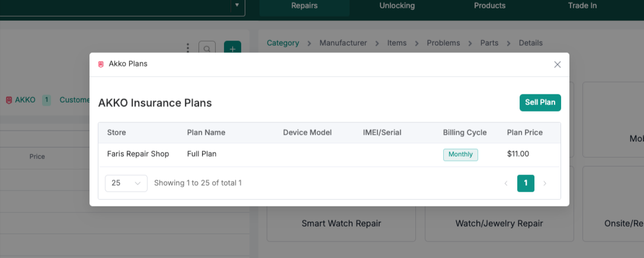Viewport: 644px width, 258px height.
Task: Select page 1 in pagination
Action: click(526, 183)
